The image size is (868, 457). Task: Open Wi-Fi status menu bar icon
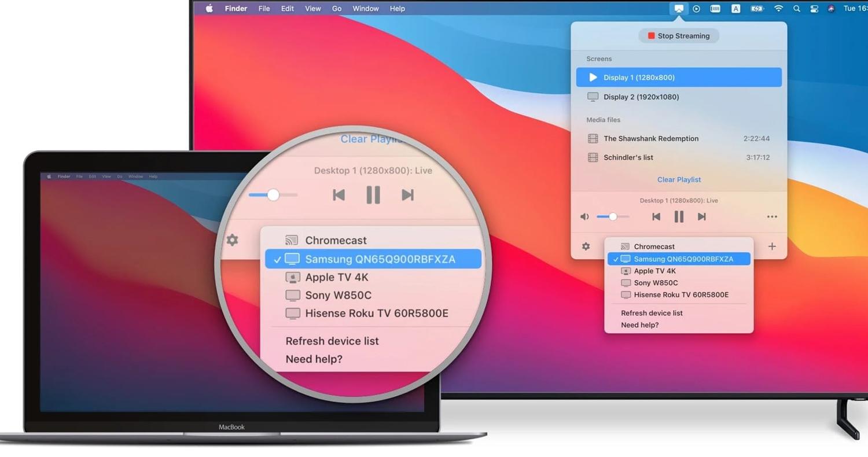[778, 9]
